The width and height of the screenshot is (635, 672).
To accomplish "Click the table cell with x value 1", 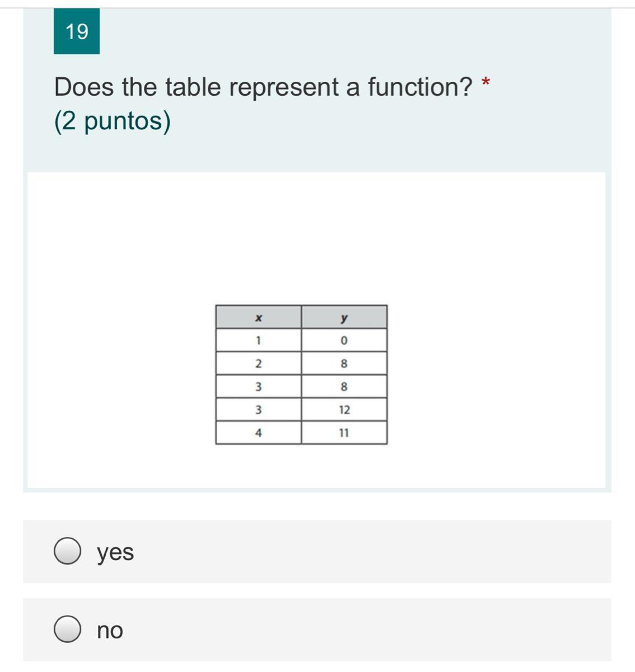I will 258,340.
